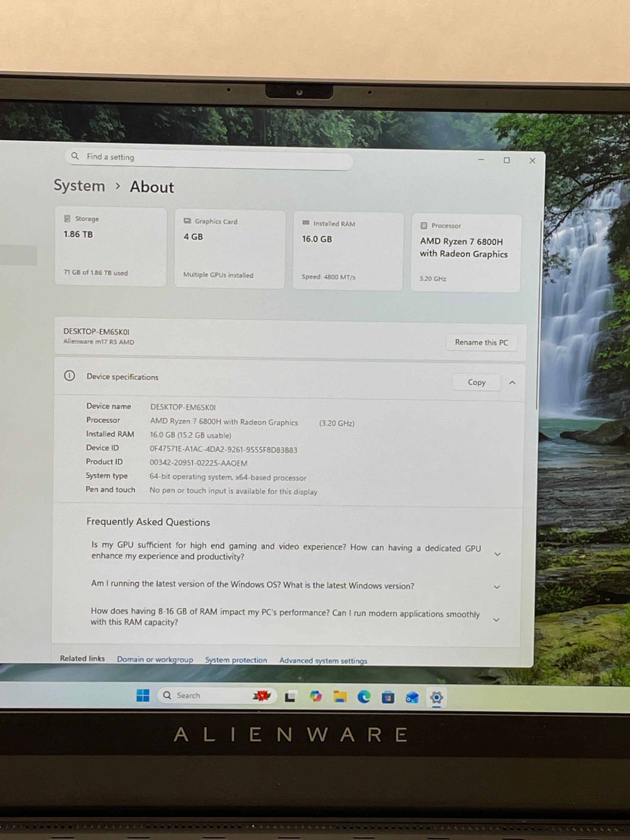Open the Domain or workgroup link
The image size is (630, 840).
coord(155,659)
